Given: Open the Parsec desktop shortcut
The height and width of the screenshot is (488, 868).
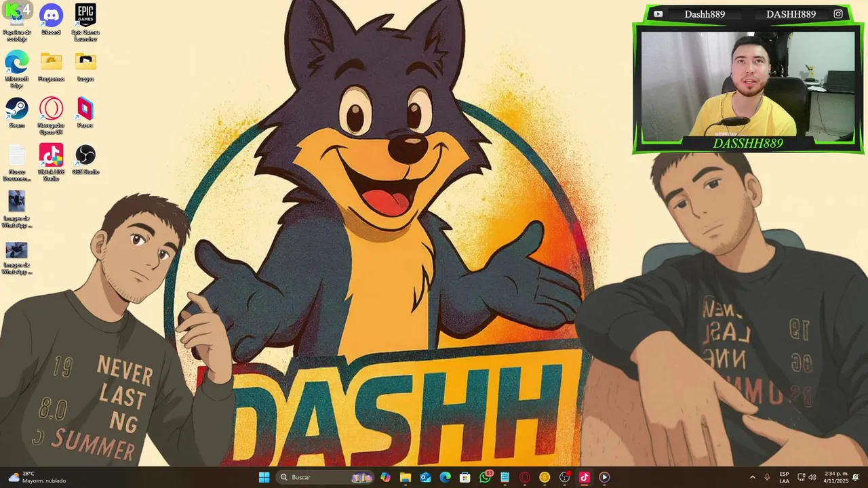Looking at the screenshot, I should (x=85, y=113).
